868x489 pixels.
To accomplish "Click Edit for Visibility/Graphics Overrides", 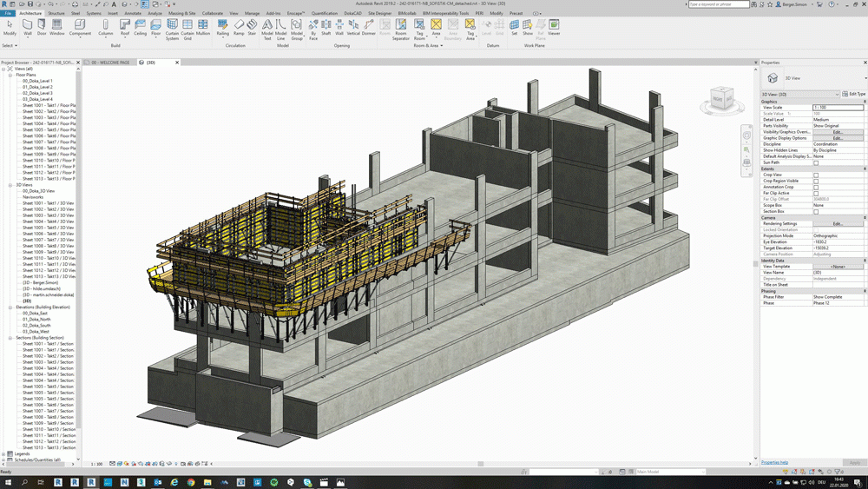I will pos(837,132).
